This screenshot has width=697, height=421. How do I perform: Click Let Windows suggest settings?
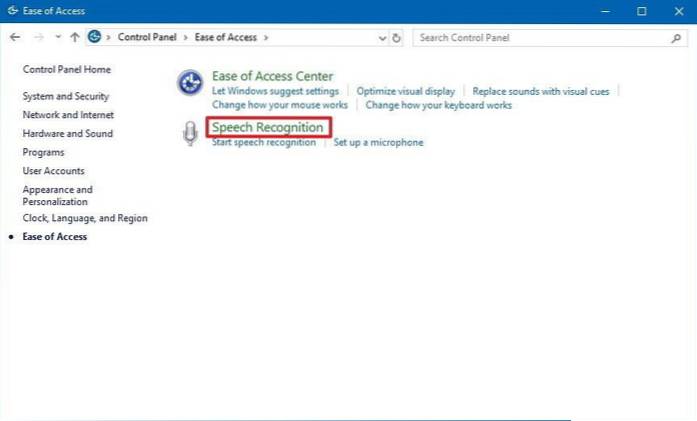pos(275,91)
